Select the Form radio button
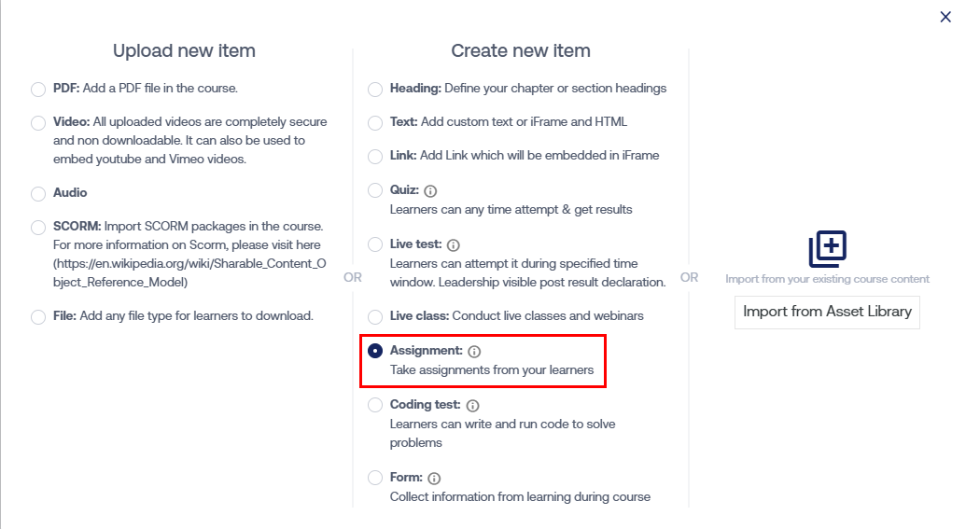Viewport: 980px width, 529px height. coord(375,478)
